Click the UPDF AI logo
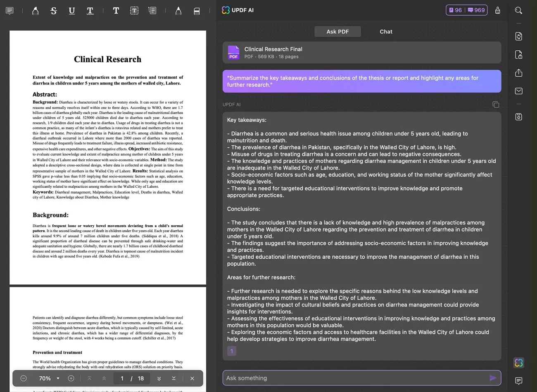 point(226,10)
